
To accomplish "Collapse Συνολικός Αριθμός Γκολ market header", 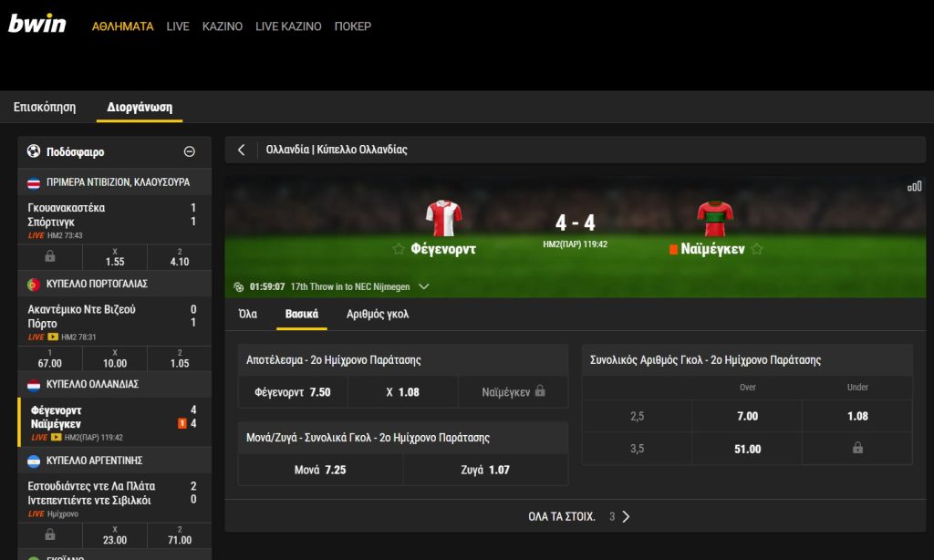I will [747, 360].
